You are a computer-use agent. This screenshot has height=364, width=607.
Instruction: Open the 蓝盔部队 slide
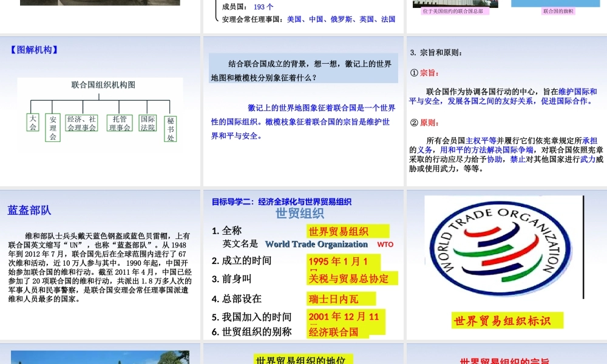tap(100, 264)
